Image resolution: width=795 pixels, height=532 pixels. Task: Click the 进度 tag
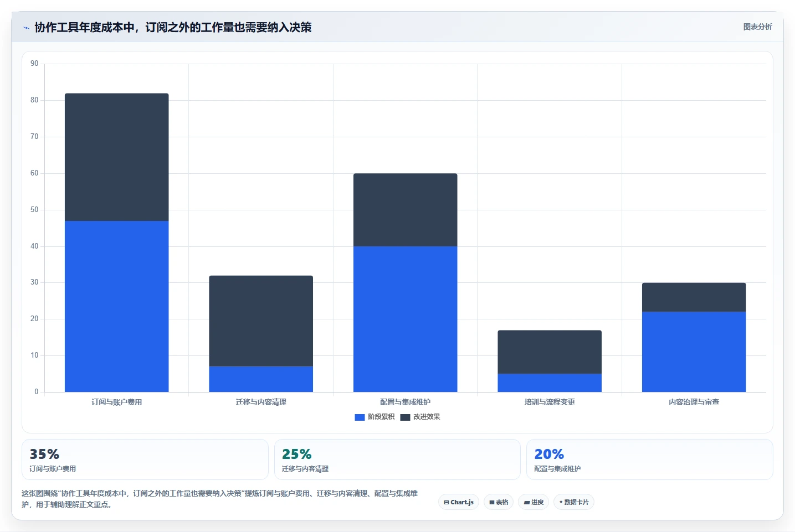[534, 502]
